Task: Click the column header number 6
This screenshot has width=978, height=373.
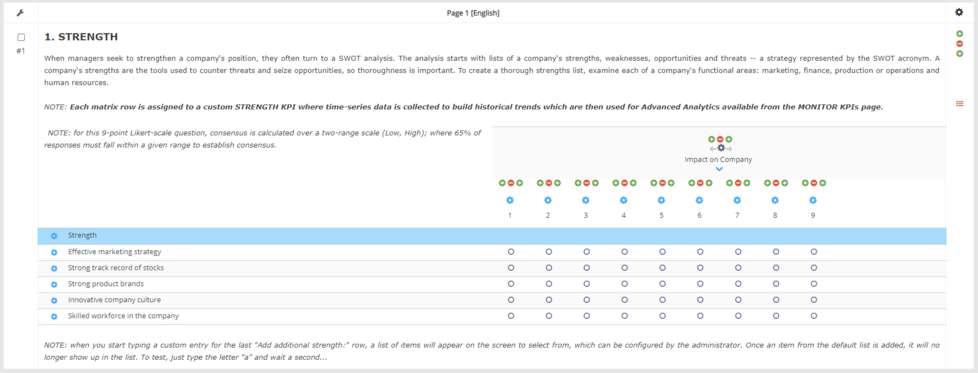Action: 699,216
